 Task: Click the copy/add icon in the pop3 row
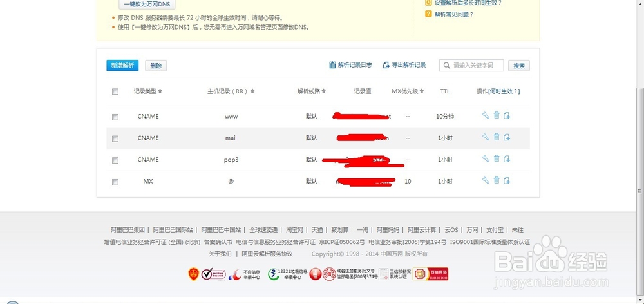tap(507, 159)
